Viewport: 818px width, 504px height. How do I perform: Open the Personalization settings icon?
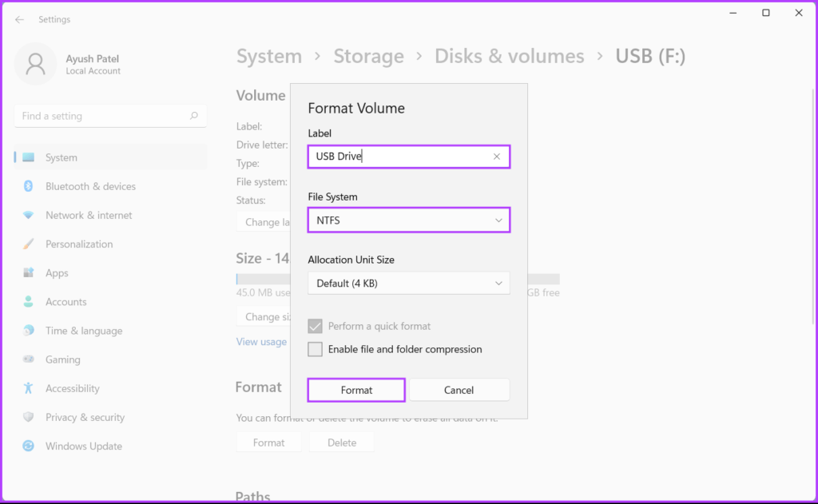point(26,244)
